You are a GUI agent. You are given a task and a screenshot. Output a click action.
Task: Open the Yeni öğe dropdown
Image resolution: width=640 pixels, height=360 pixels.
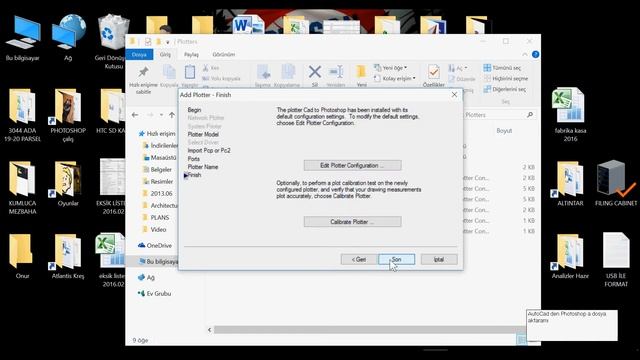tap(391, 68)
